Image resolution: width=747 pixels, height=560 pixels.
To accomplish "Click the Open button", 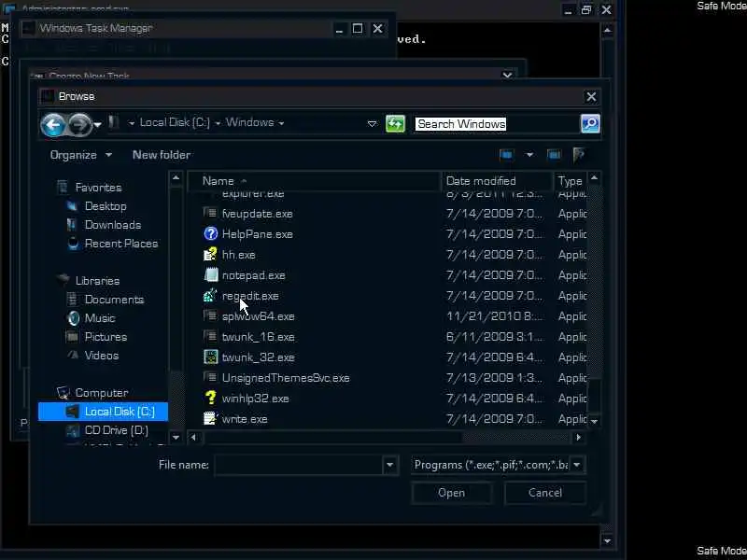I will click(451, 493).
